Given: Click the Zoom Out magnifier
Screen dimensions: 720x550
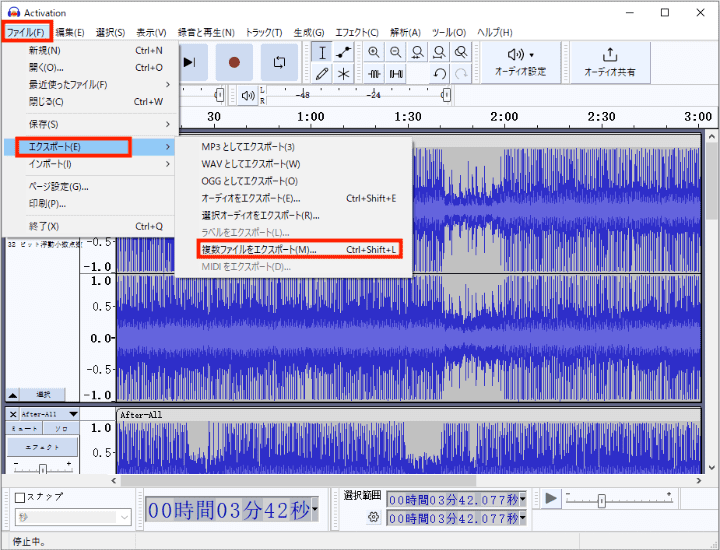Looking at the screenshot, I should [x=396, y=52].
